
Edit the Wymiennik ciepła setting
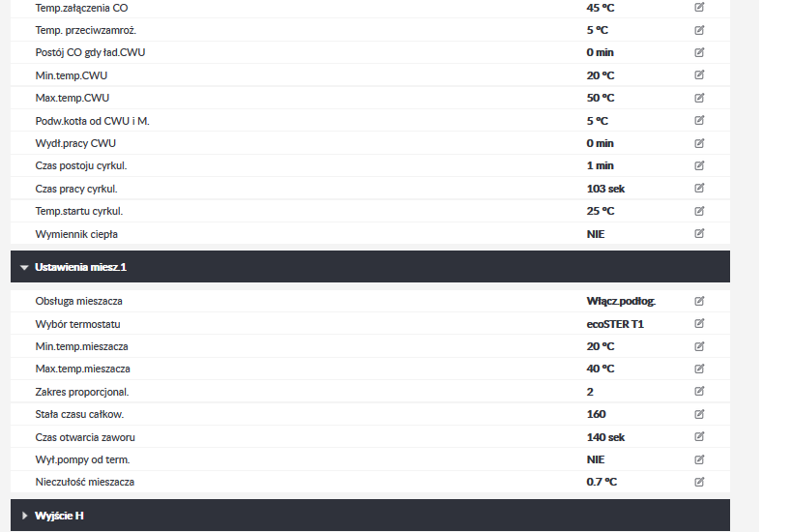699,233
